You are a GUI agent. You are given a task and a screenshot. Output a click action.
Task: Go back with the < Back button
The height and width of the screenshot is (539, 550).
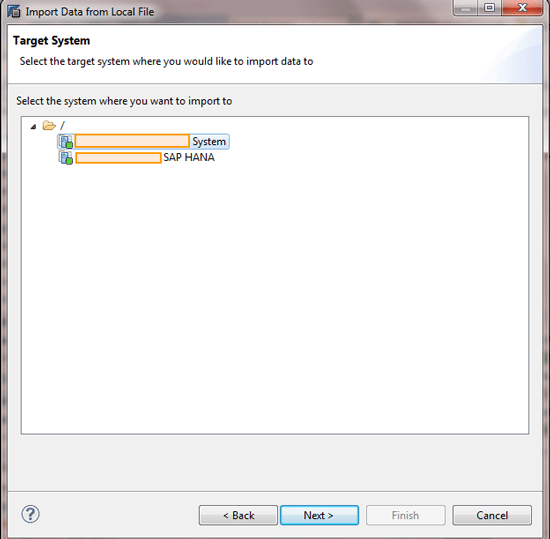click(x=239, y=515)
